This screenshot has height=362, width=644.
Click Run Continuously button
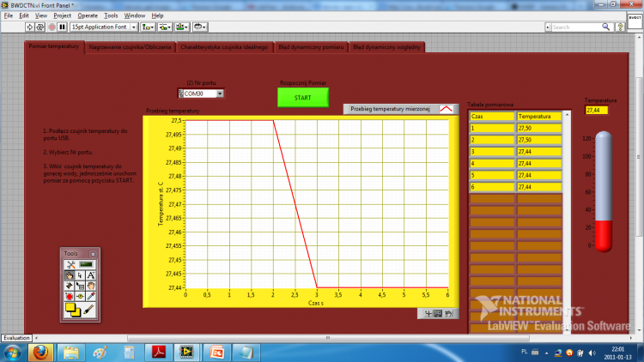pos(40,27)
